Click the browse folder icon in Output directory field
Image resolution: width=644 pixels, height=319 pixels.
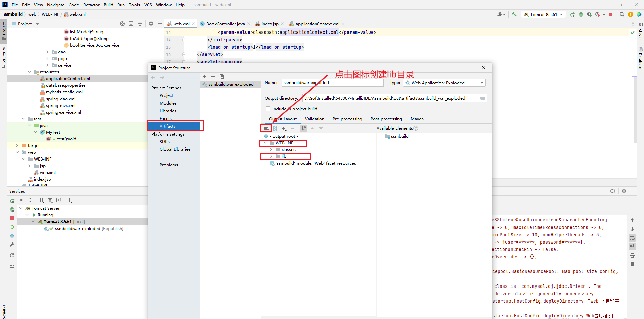[483, 98]
